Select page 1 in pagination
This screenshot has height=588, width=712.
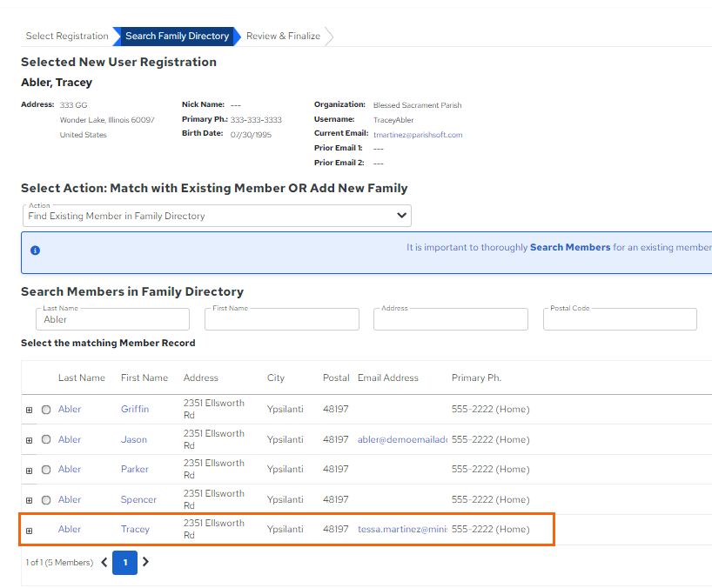tap(124, 563)
